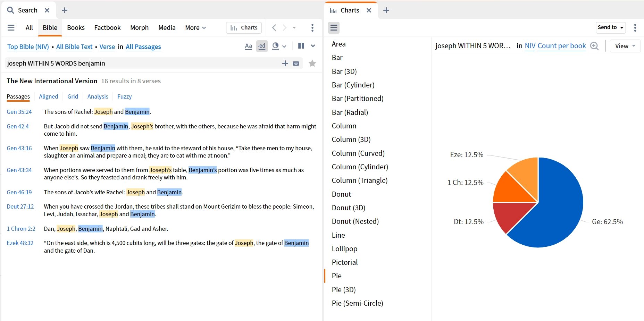Change the NIV chart resource

[530, 46]
